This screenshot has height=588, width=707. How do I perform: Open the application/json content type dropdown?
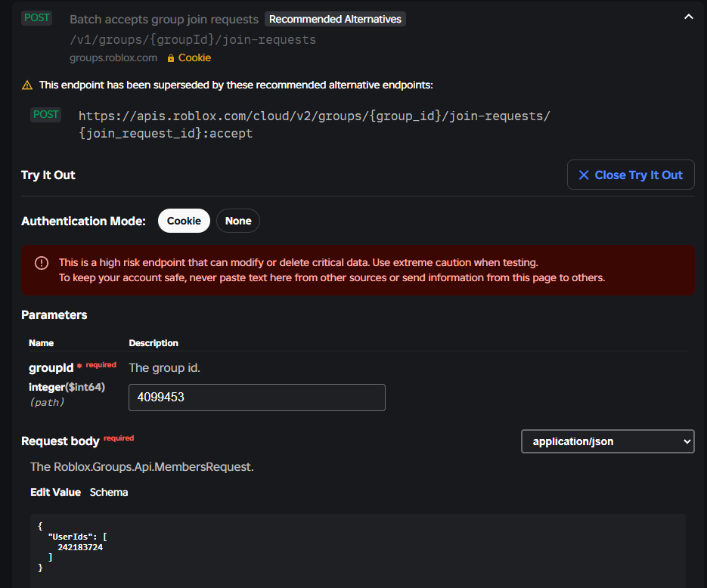tap(607, 441)
